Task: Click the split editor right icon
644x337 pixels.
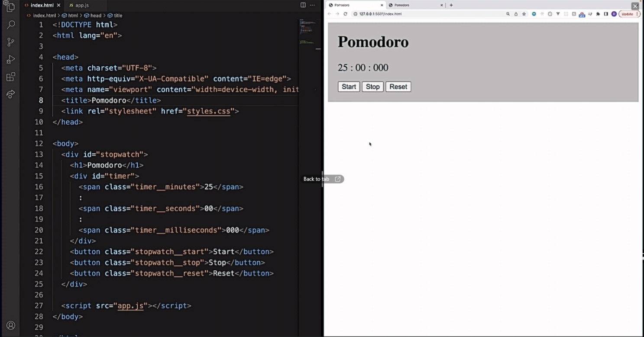Action: pyautogui.click(x=303, y=5)
